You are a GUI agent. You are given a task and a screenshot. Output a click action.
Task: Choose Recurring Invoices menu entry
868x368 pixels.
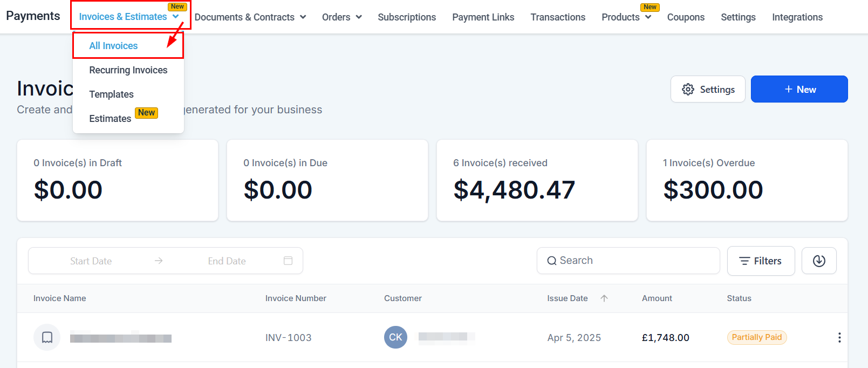pos(128,70)
